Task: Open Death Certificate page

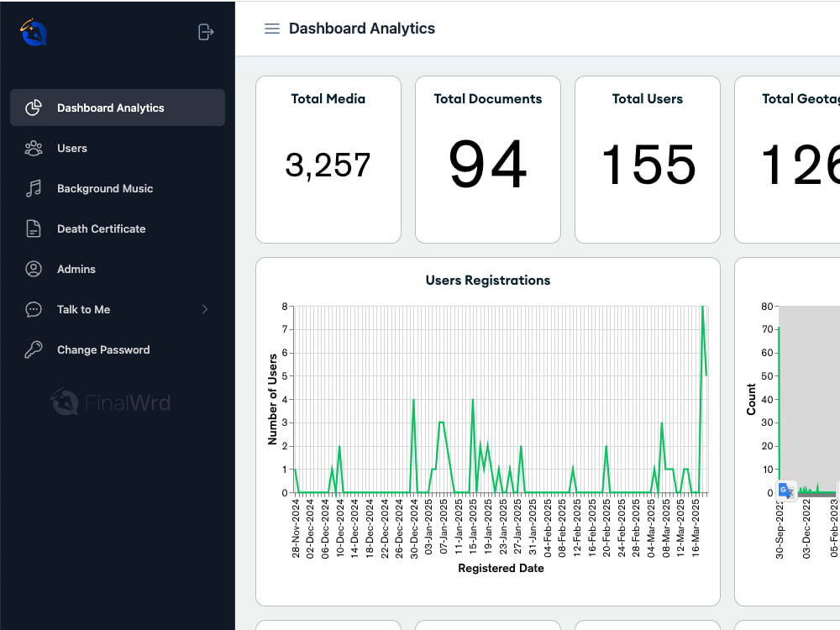Action: click(x=118, y=228)
